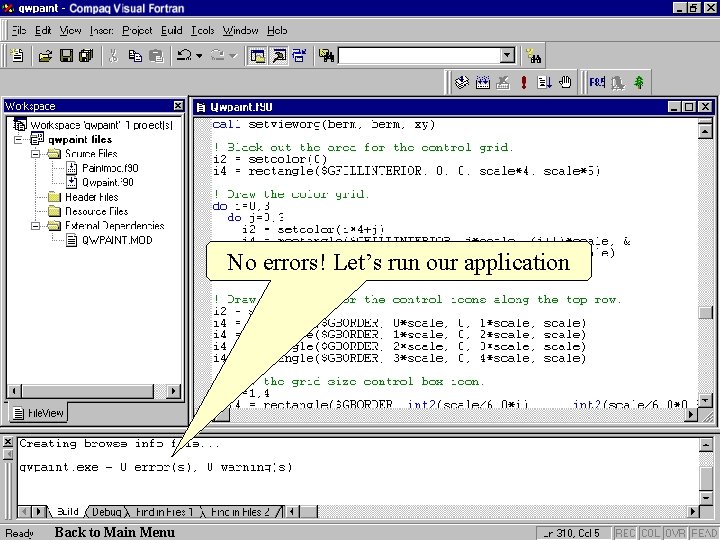Run program with red exclamation icon
The width and height of the screenshot is (720, 540).
523,83
